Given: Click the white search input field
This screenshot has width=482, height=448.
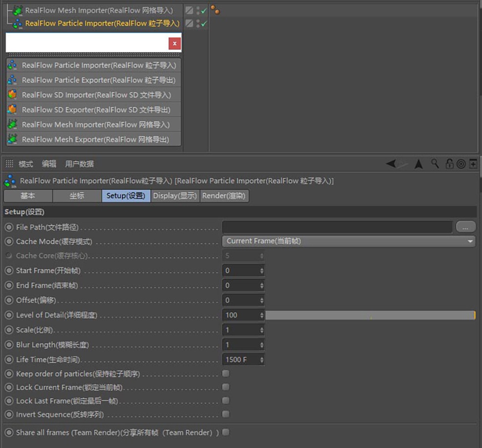Looking at the screenshot, I should click(x=87, y=43).
